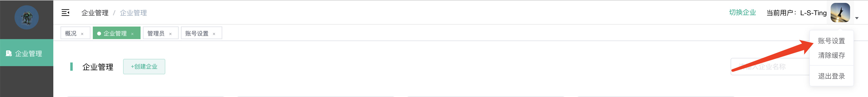
Task: Close the 概况 tab
Action: tap(82, 34)
